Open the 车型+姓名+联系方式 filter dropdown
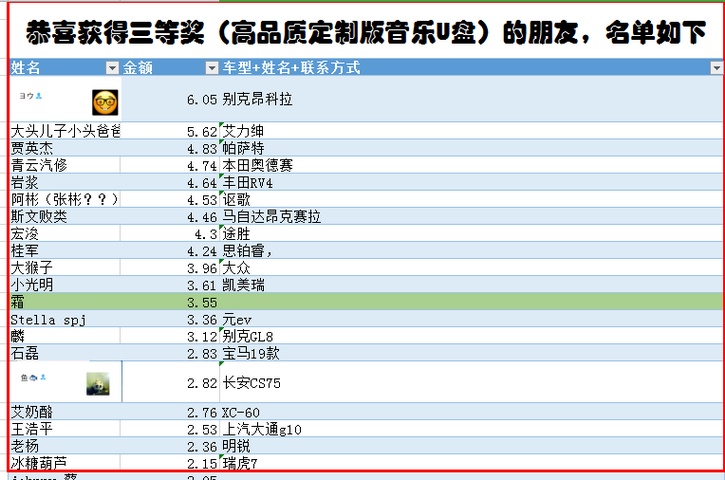The width and height of the screenshot is (725, 480). tap(716, 68)
